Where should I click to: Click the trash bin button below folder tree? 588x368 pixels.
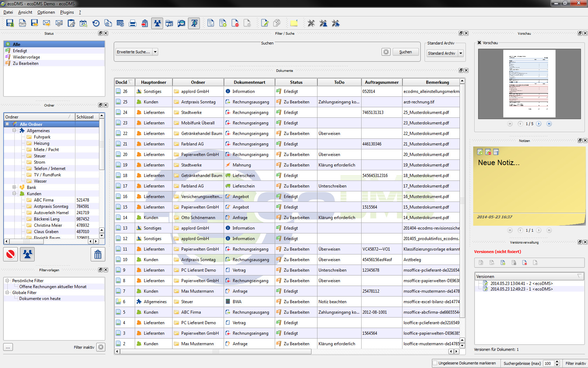pos(98,254)
